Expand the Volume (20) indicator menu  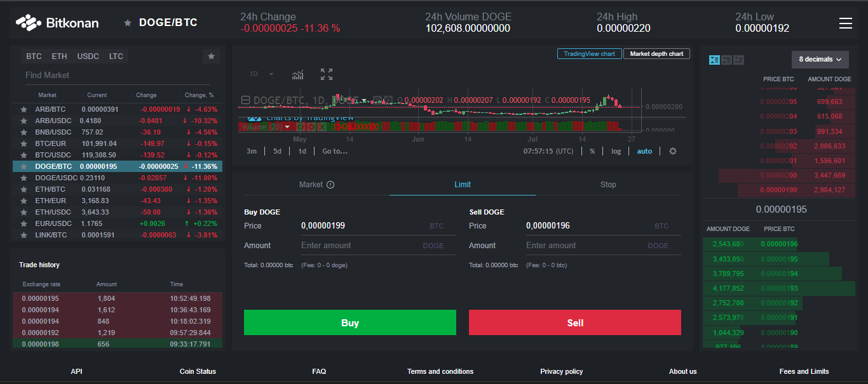287,127
